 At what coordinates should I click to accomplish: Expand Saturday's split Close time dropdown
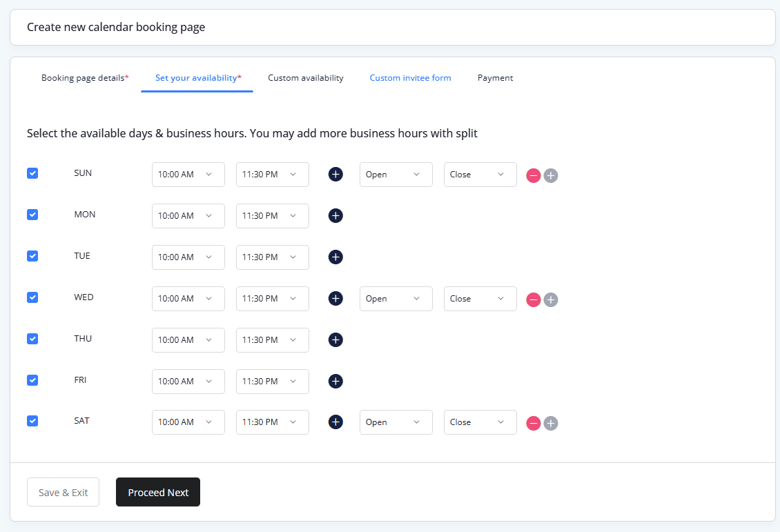(x=480, y=422)
